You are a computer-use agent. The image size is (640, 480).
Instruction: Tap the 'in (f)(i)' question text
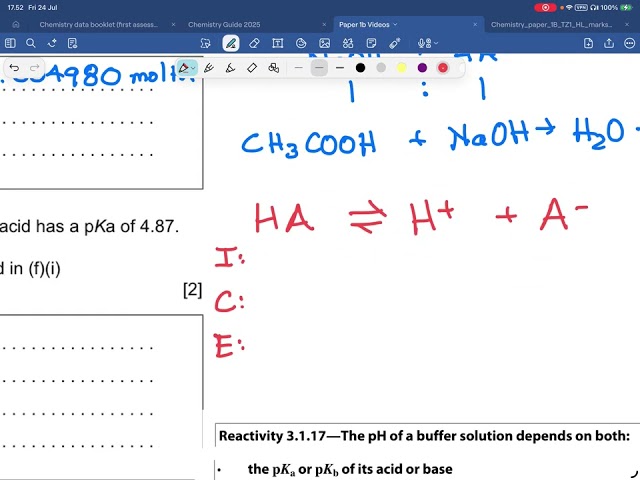click(35, 269)
